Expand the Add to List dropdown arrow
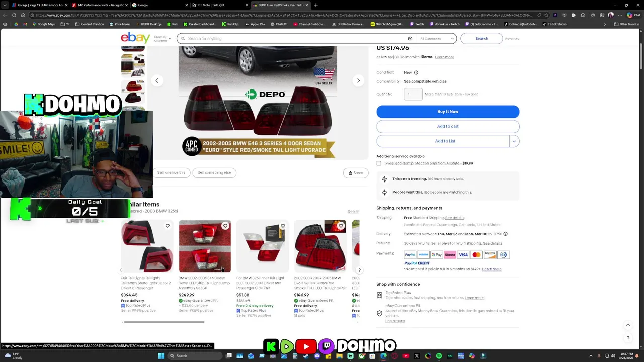 pos(514,141)
